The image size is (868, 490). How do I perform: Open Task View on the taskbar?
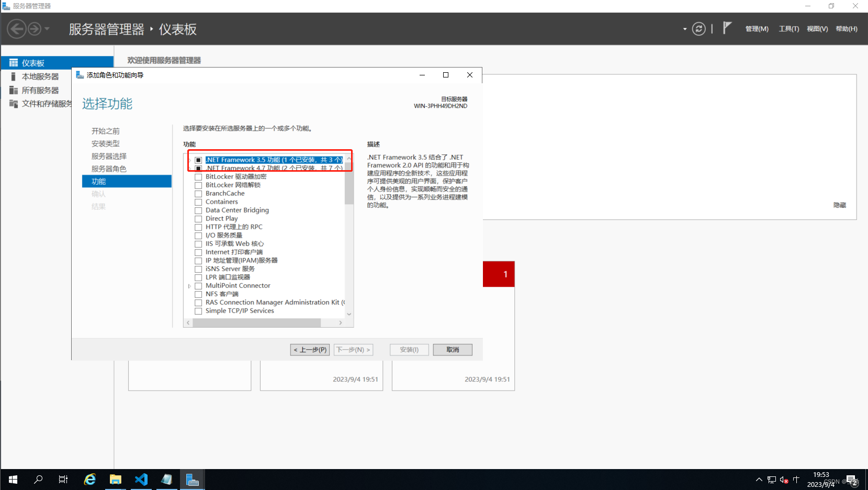point(63,480)
